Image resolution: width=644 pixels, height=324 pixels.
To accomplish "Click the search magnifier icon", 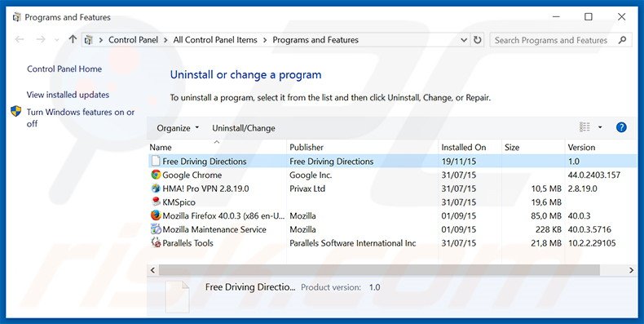I will (622, 40).
